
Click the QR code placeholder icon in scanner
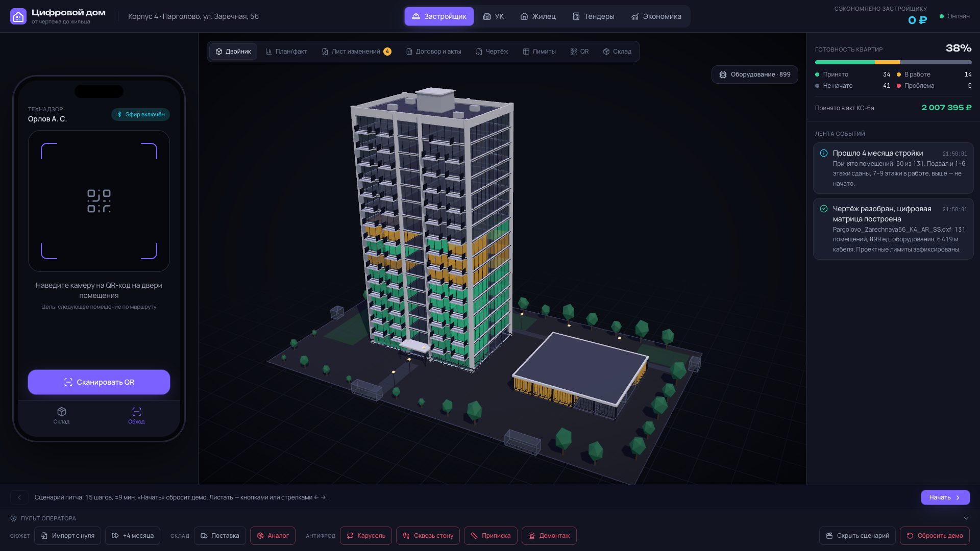coord(99,201)
